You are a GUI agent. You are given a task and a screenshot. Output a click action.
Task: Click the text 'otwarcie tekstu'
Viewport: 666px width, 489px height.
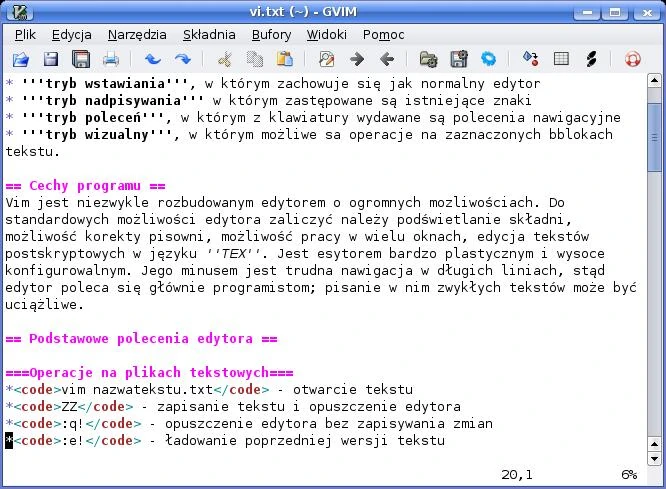[353, 390]
